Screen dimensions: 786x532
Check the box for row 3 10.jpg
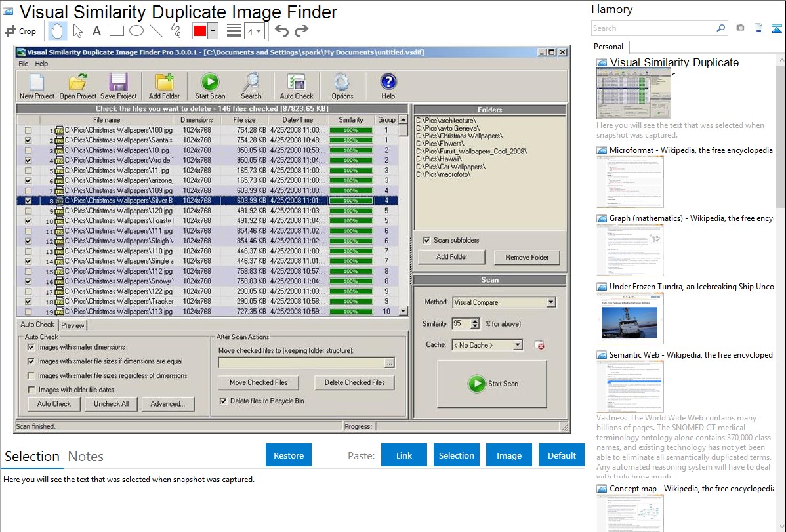click(28, 150)
